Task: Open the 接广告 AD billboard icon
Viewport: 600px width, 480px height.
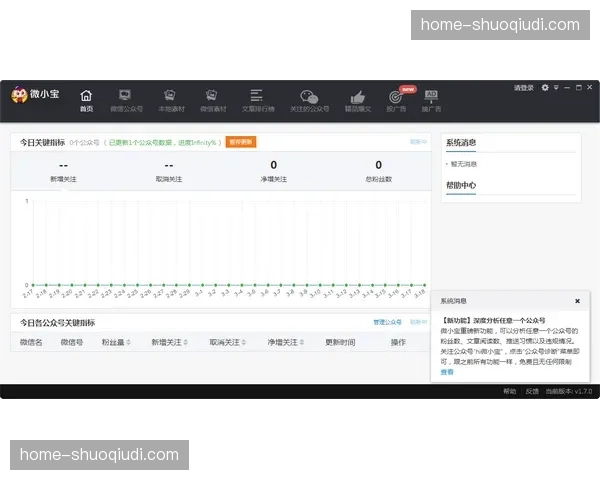Action: [x=431, y=96]
